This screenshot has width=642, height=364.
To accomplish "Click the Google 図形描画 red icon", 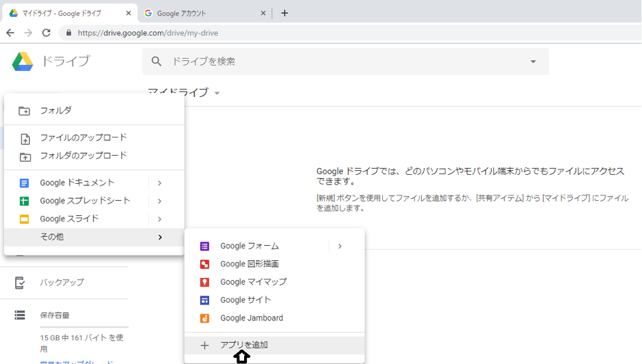I will 204,264.
